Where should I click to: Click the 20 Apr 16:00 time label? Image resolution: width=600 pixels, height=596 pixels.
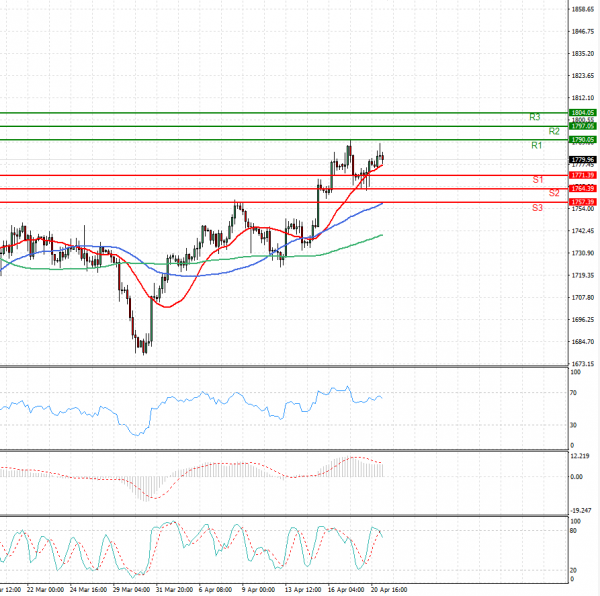point(389,590)
